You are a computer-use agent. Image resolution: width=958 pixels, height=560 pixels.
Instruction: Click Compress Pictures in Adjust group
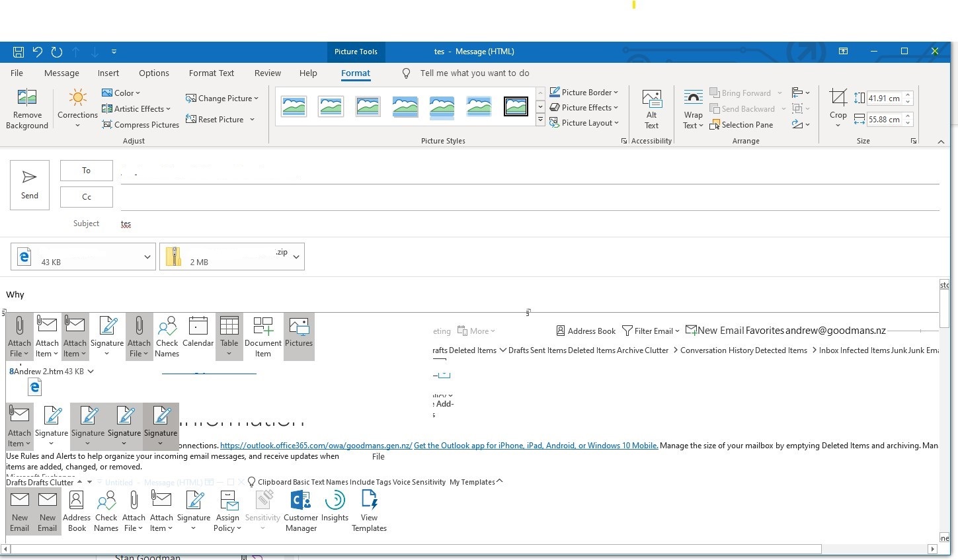[x=141, y=124]
